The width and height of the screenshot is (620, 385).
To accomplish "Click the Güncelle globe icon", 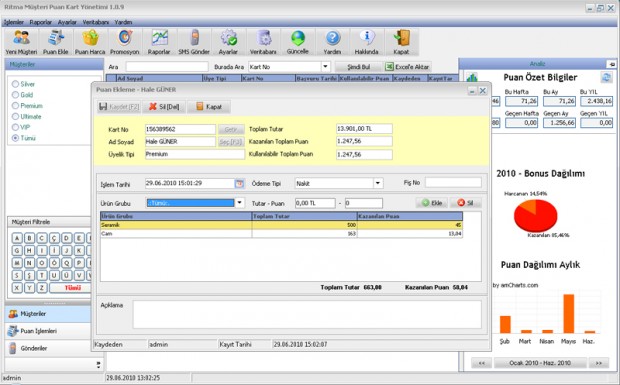I will [298, 42].
